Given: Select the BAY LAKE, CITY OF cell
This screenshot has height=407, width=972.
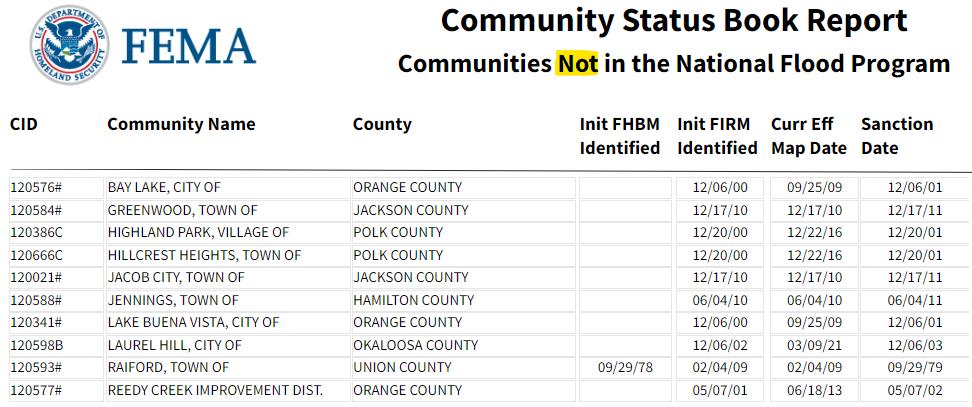Looking at the screenshot, I should 164,187.
